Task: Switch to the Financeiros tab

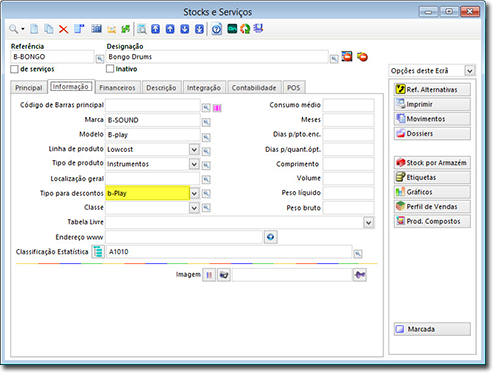Action: tap(117, 88)
